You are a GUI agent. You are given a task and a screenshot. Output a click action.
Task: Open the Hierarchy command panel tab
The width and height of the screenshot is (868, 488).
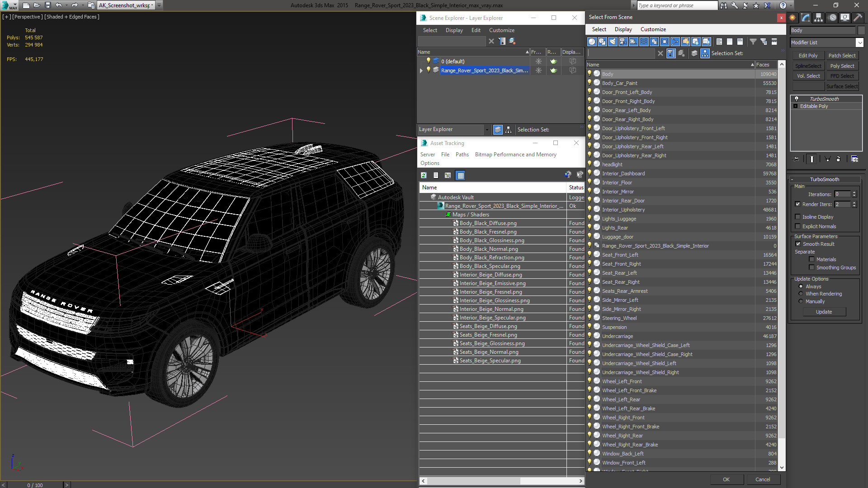(819, 18)
